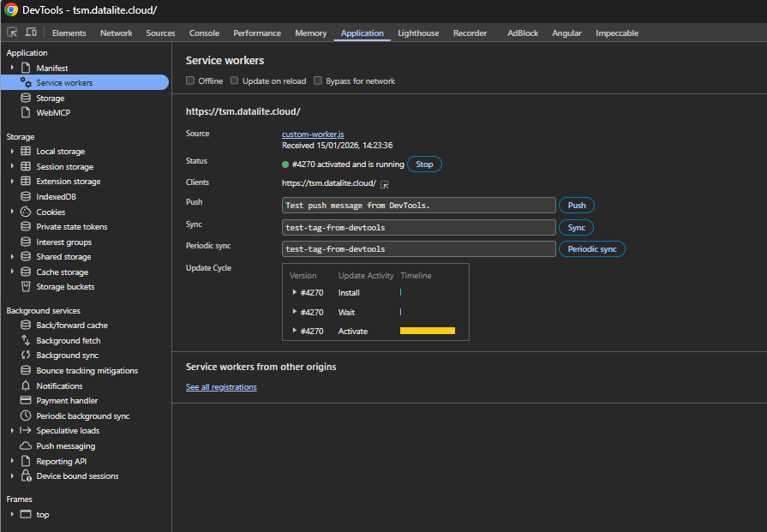Click the Service workers gear icon

26,82
